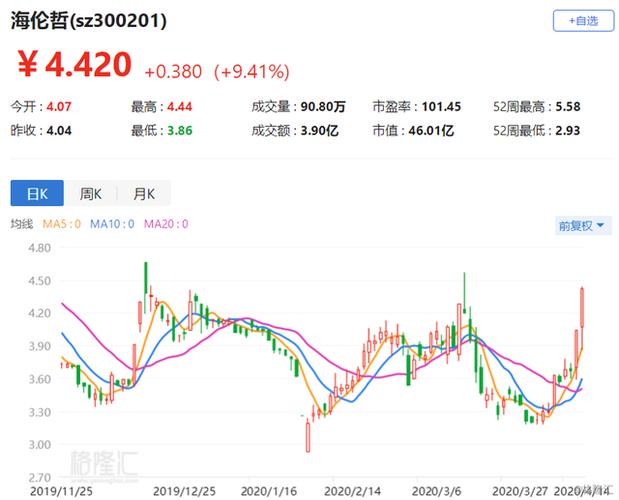Click the 2020/3/27 date axis label
The width and height of the screenshot is (619, 500).
tap(520, 491)
